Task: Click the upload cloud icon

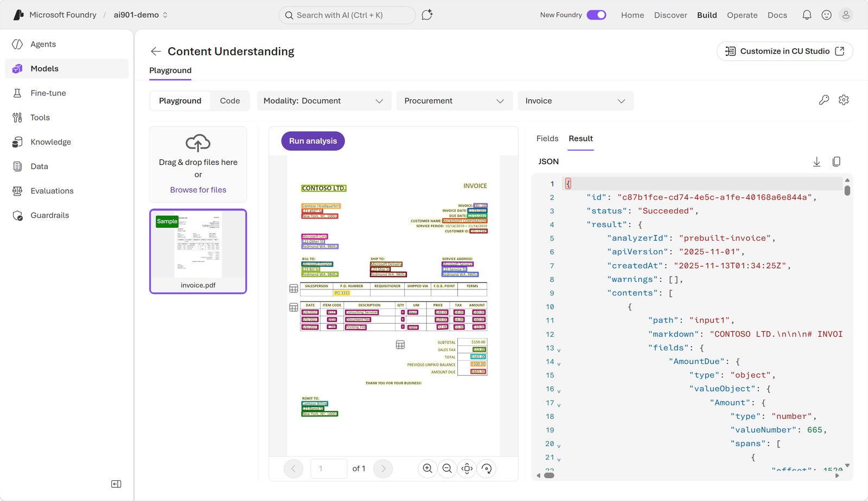Action: point(198,143)
